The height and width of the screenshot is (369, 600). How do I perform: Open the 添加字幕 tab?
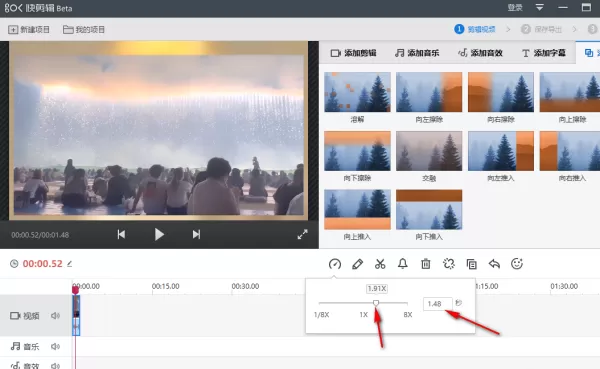[x=544, y=53]
